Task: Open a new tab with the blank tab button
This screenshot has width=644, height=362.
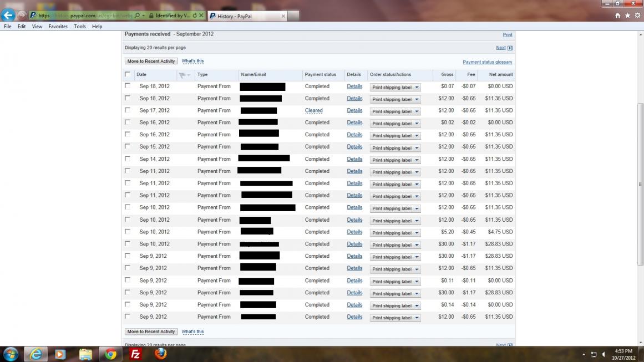Action: 293,16
